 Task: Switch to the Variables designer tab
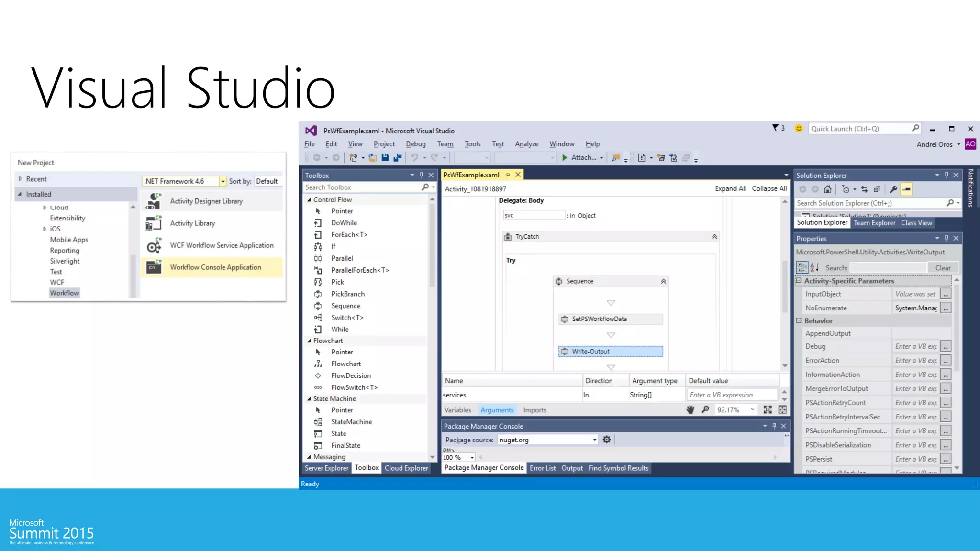(457, 410)
